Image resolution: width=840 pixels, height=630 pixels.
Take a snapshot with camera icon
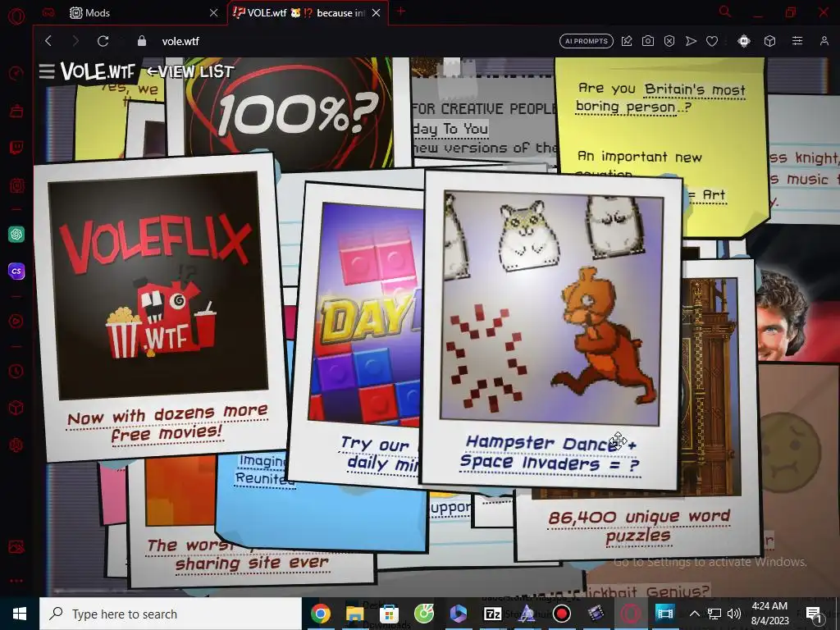[x=648, y=41]
